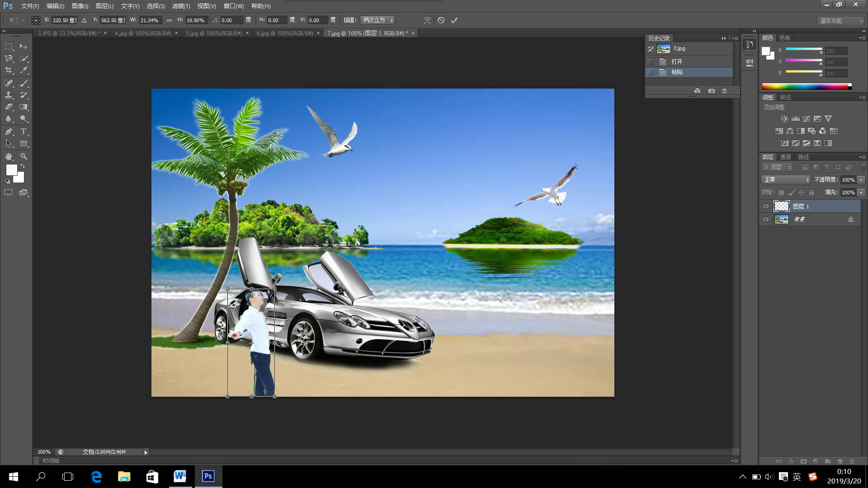Set history brush source at 粘贴 state
The image size is (868, 488).
651,72
